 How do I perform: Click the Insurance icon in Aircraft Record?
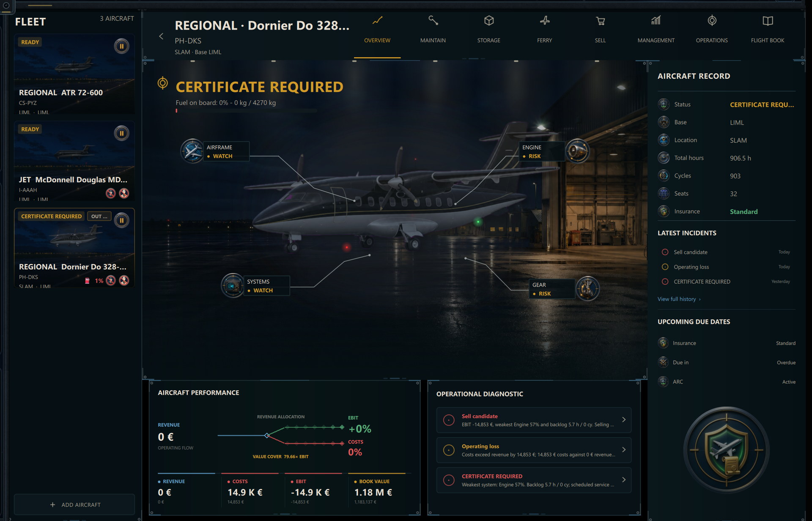click(x=664, y=211)
